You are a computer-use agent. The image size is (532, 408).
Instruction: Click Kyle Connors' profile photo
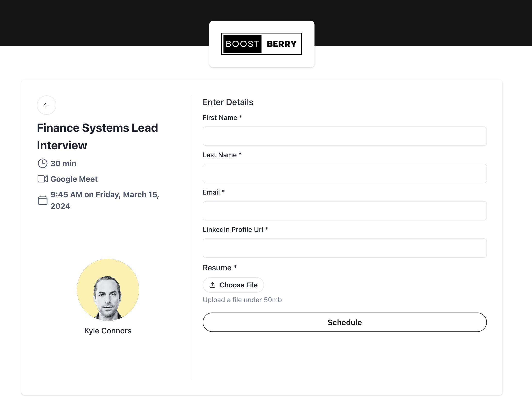108,290
